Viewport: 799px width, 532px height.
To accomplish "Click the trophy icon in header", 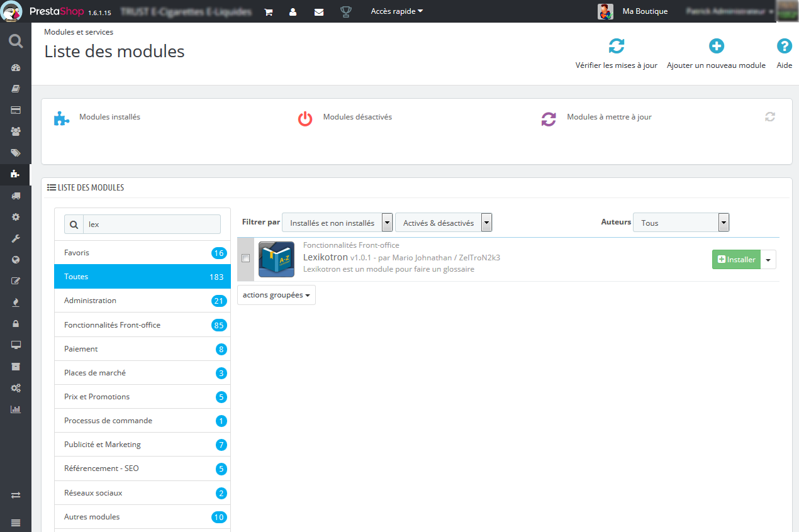I will (x=345, y=11).
